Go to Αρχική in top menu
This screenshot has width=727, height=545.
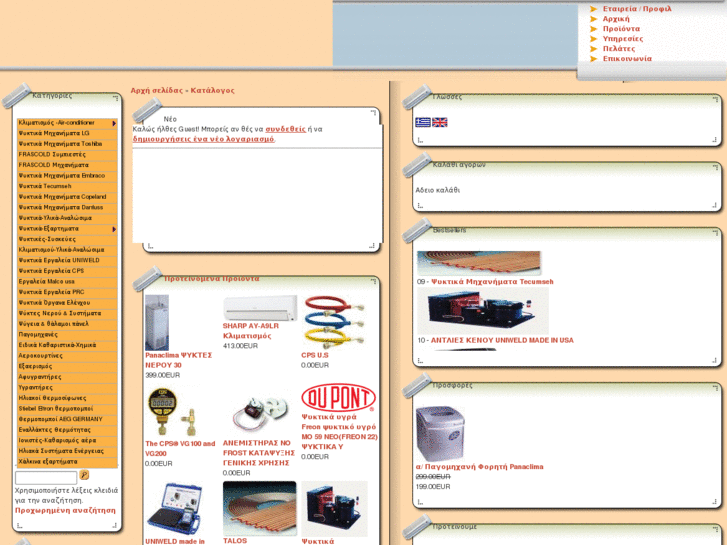click(616, 19)
